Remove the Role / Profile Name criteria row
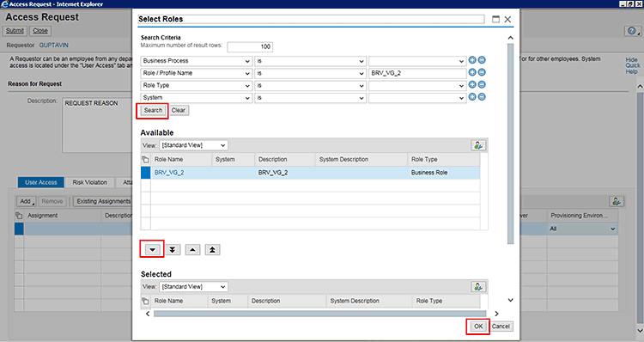 (x=482, y=72)
